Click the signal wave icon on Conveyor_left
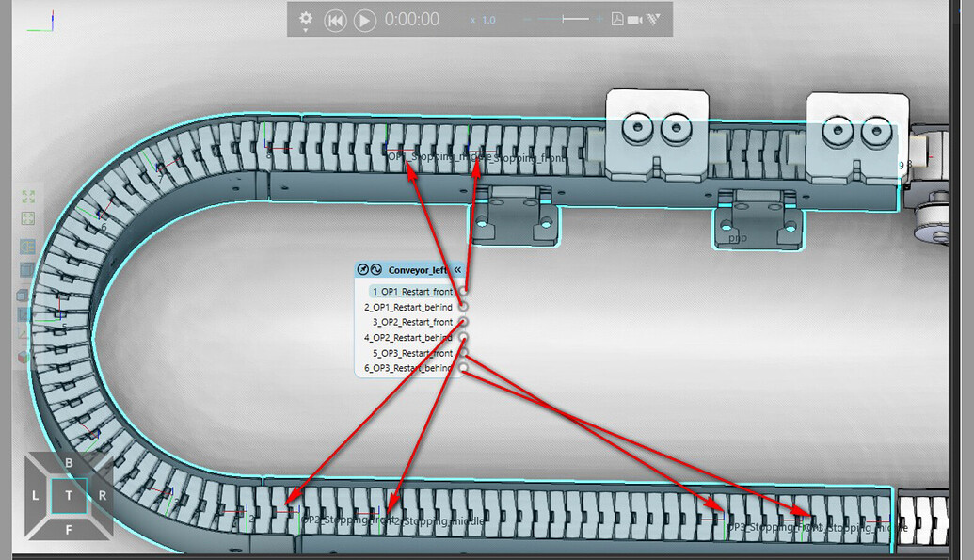The image size is (974, 560). coord(375,270)
